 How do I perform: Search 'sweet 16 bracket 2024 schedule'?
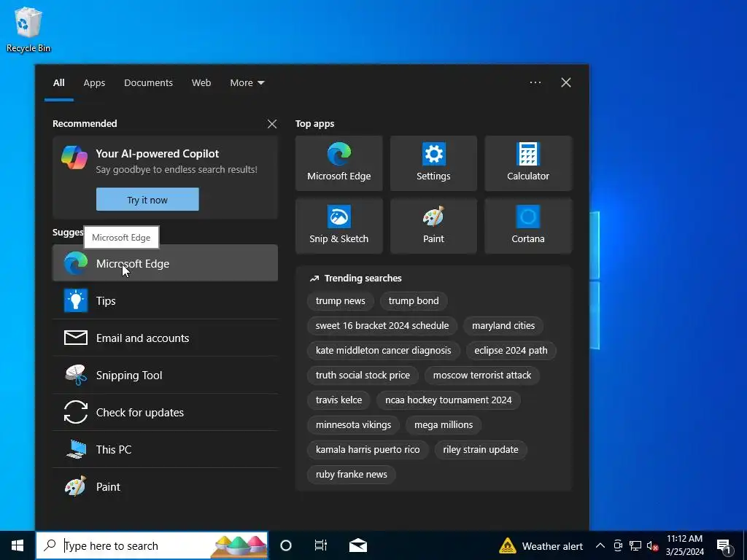(x=382, y=326)
